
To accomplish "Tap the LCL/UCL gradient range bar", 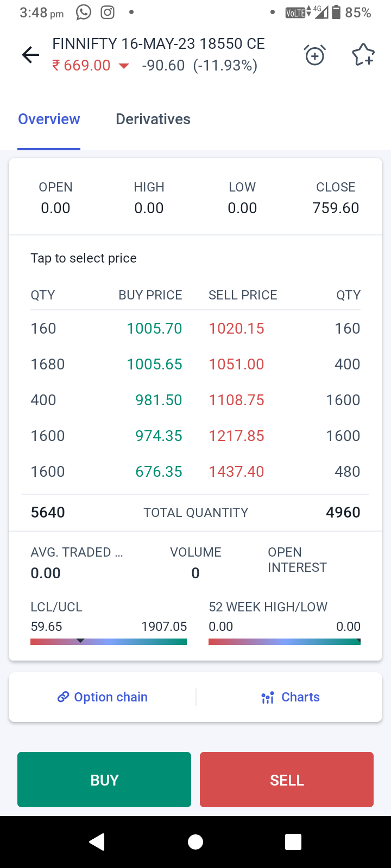I will click(109, 642).
